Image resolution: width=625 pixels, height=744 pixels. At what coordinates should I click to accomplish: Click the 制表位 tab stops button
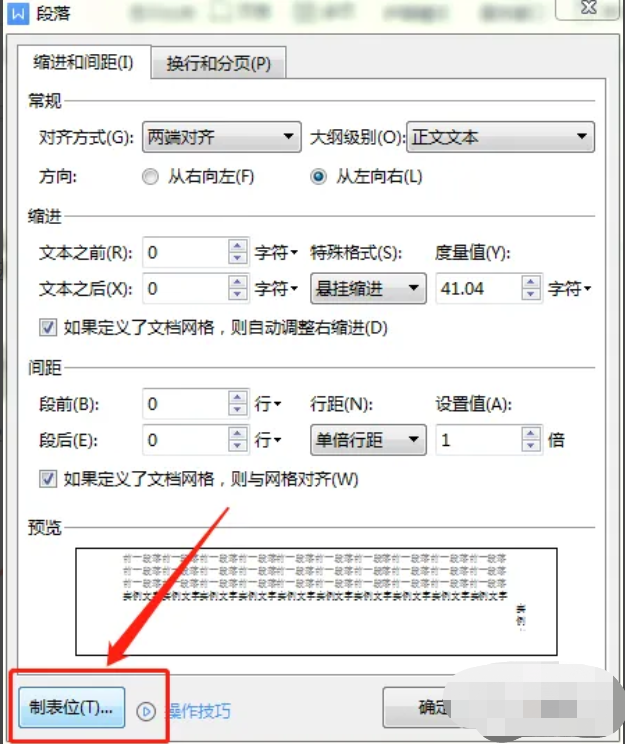tap(71, 708)
